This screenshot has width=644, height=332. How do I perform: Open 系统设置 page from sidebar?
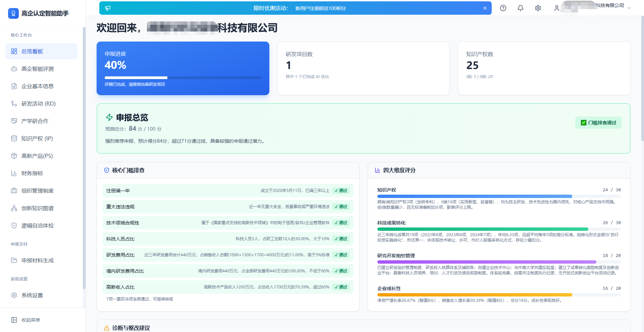pos(41,295)
